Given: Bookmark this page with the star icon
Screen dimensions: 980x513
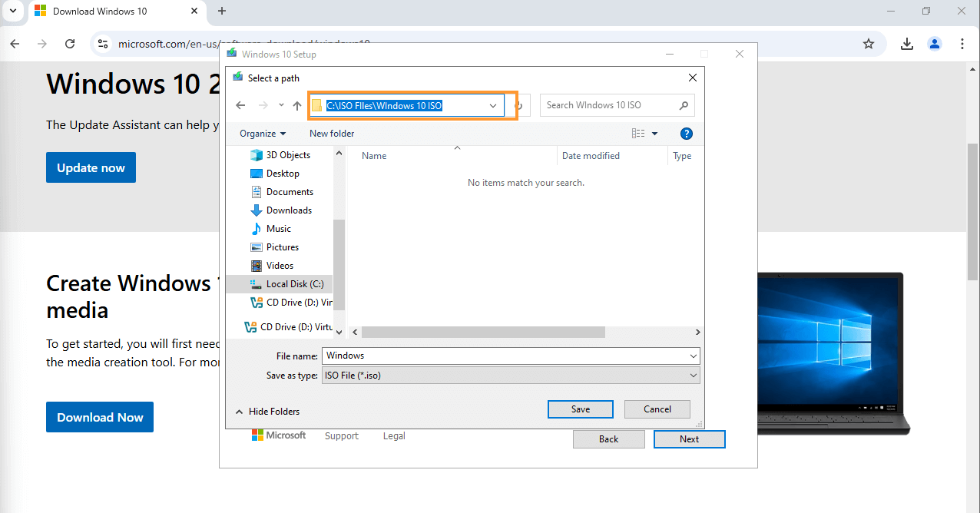Looking at the screenshot, I should (x=869, y=44).
